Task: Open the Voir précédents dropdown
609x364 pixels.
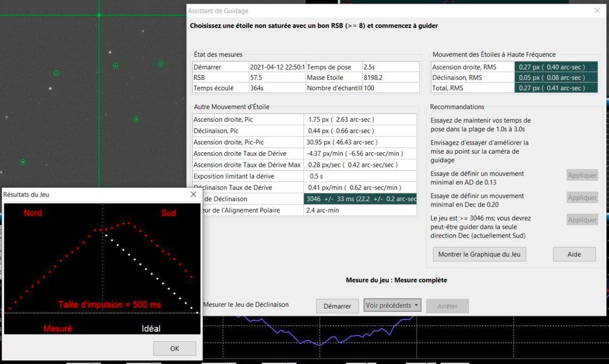Action: (x=392, y=305)
